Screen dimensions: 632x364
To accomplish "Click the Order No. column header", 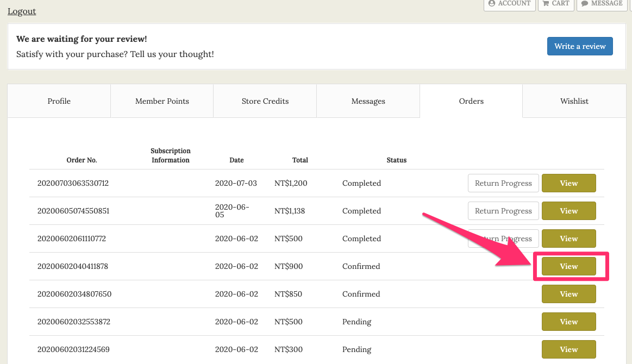I will (82, 160).
